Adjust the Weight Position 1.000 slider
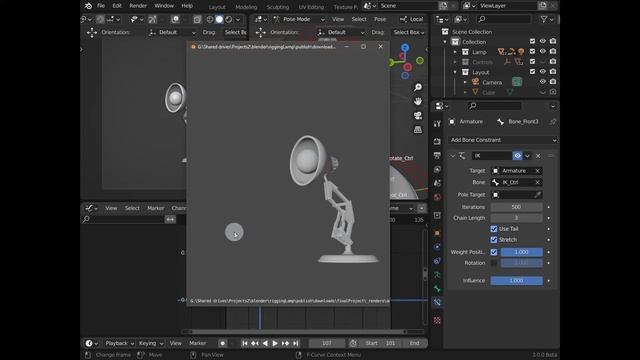Viewport: 640px width, 360px height. point(522,252)
